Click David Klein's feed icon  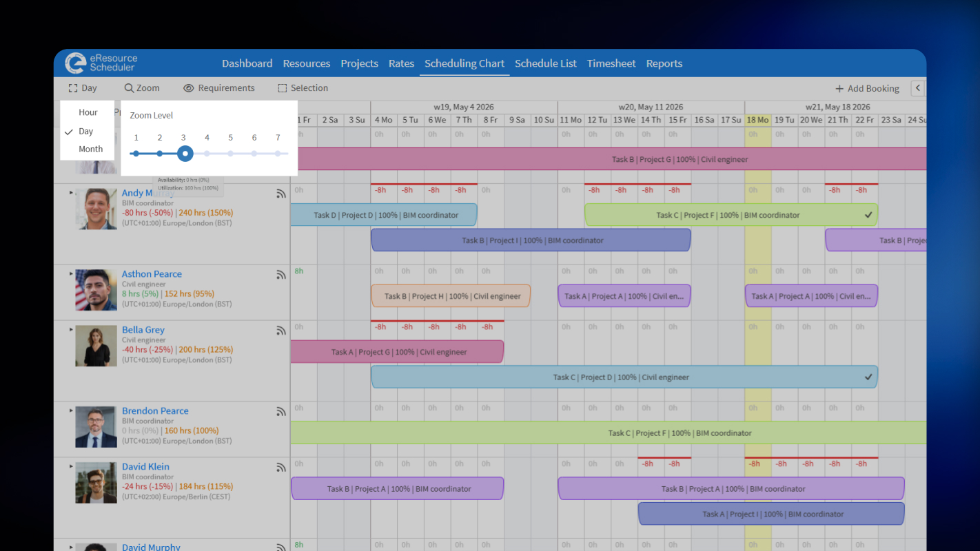pos(281,468)
